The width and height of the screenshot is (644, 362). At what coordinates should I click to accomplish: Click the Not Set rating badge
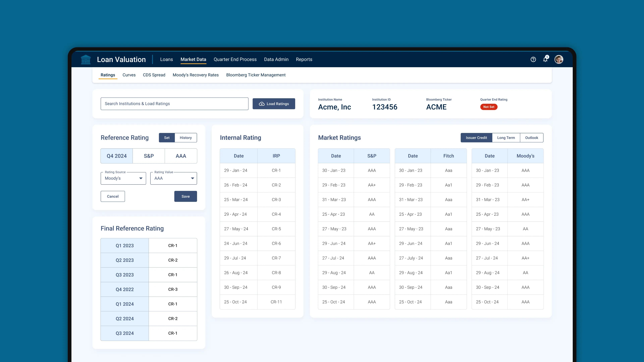coord(489,107)
